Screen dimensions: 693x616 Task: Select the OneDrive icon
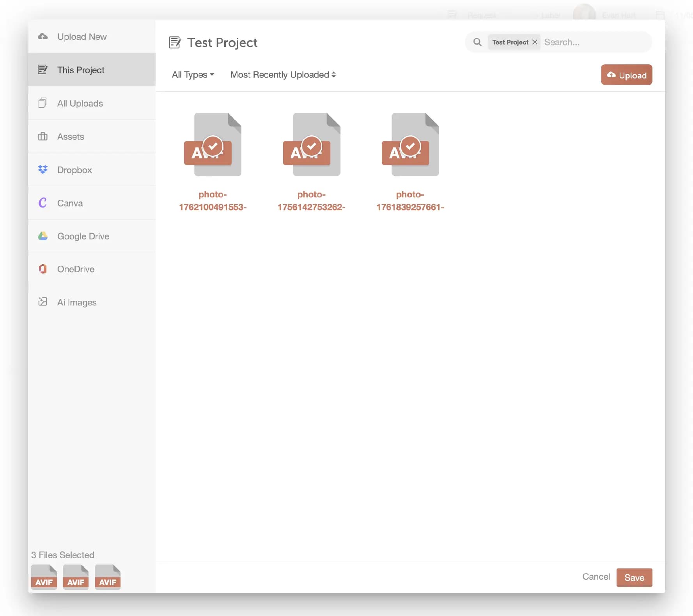[x=43, y=269]
